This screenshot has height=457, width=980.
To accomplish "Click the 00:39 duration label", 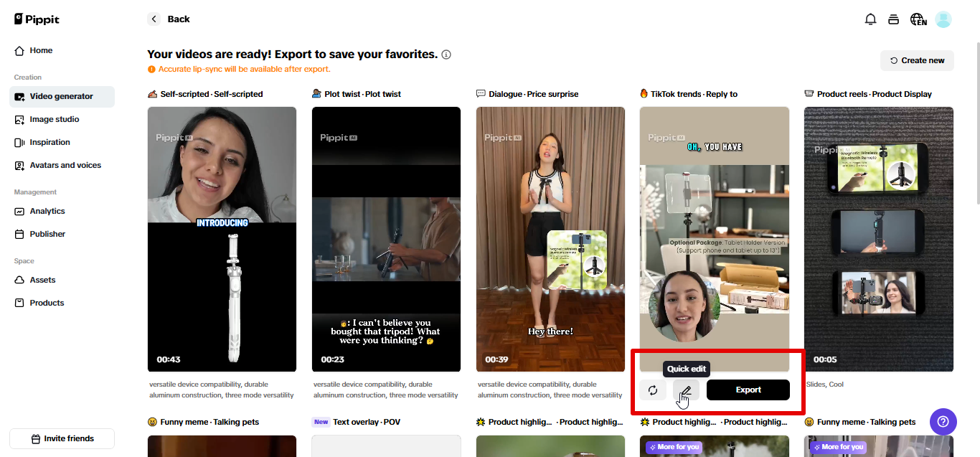I will pos(496,359).
